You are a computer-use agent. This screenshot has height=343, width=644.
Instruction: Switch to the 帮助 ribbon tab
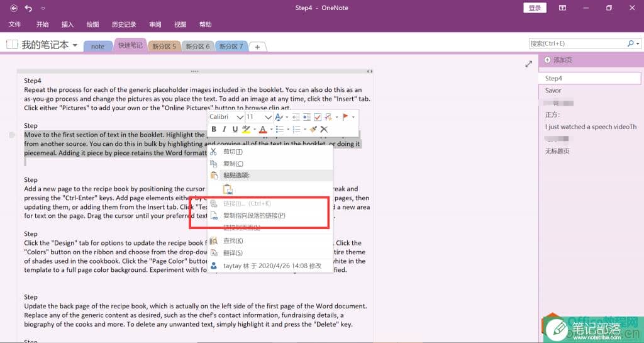[206, 25]
